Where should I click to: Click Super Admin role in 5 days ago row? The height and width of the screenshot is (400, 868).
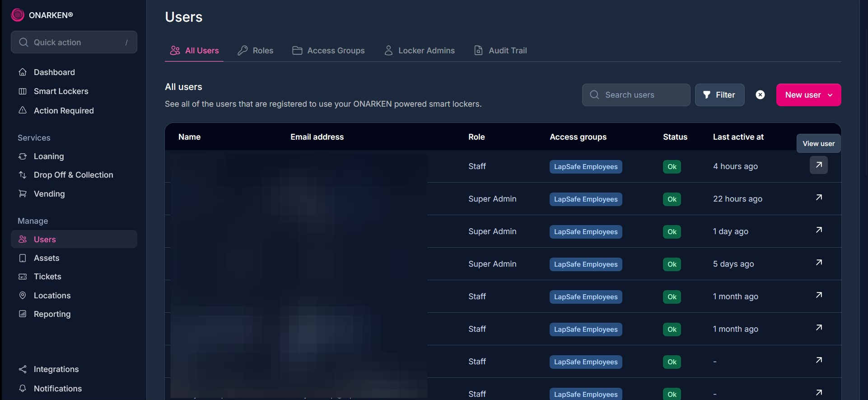click(x=492, y=264)
